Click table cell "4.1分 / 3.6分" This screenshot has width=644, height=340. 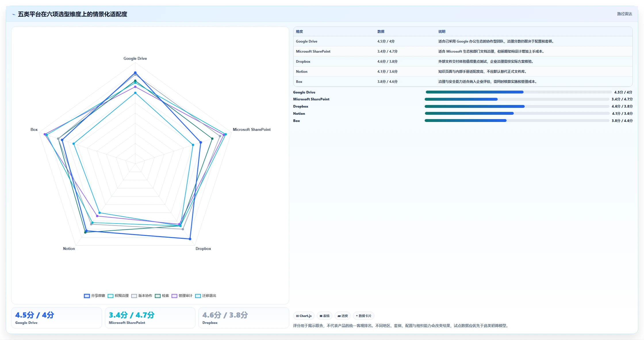click(387, 72)
